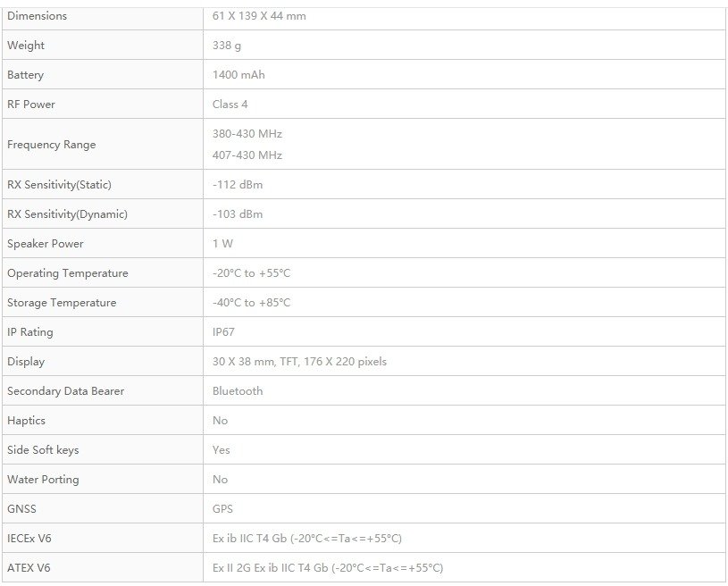Click the ATEX V6 certification value
This screenshot has height=586, width=728.
[x=328, y=568]
